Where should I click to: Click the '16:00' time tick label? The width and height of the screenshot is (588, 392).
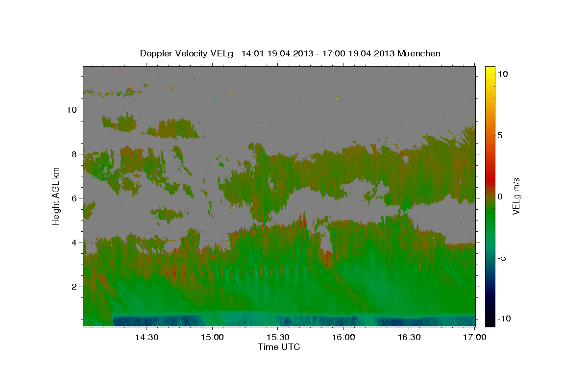point(343,338)
